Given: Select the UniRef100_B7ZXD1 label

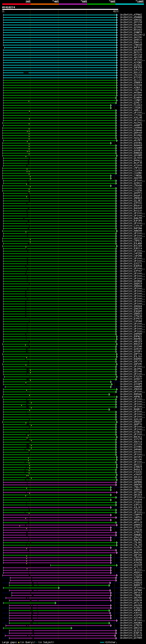Looking at the screenshot, I should pos(131,77).
